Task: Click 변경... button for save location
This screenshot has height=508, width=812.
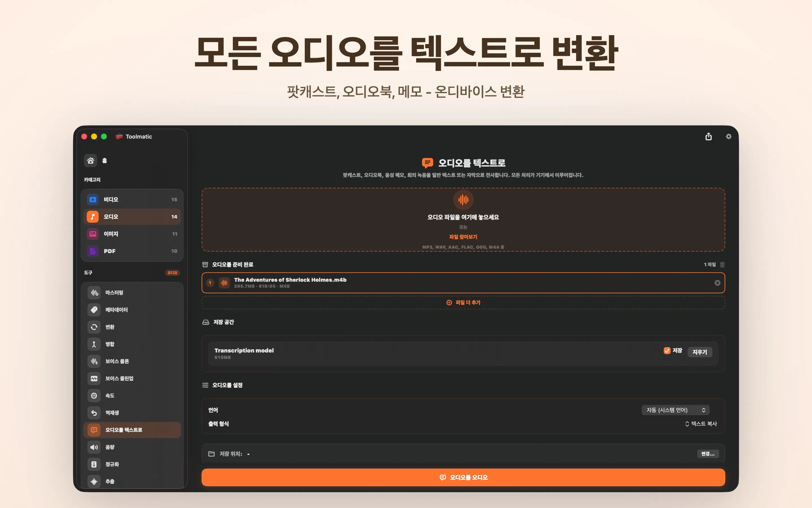Action: pyautogui.click(x=708, y=454)
